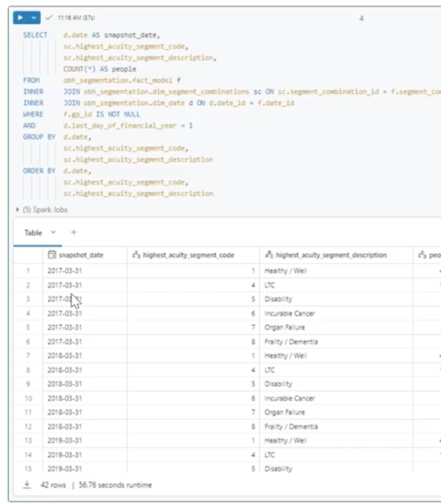Select the Incurable Cancer cell in row 4

pos(290,313)
